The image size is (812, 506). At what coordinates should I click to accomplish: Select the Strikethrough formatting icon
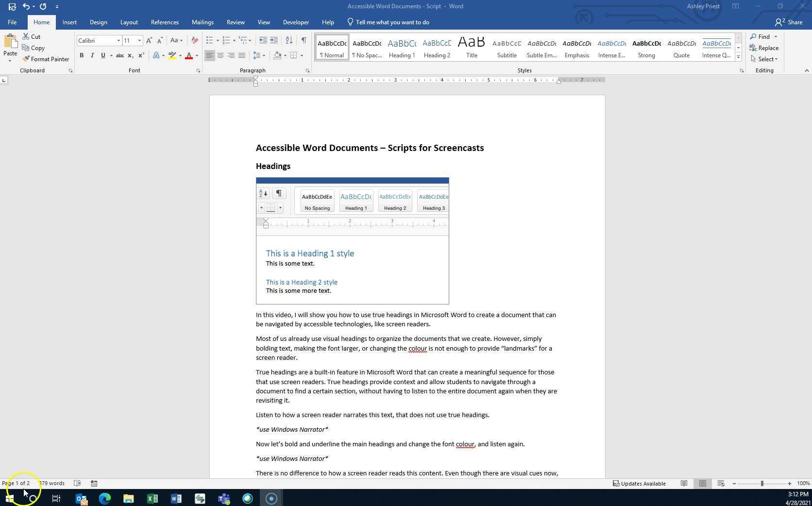(x=119, y=56)
